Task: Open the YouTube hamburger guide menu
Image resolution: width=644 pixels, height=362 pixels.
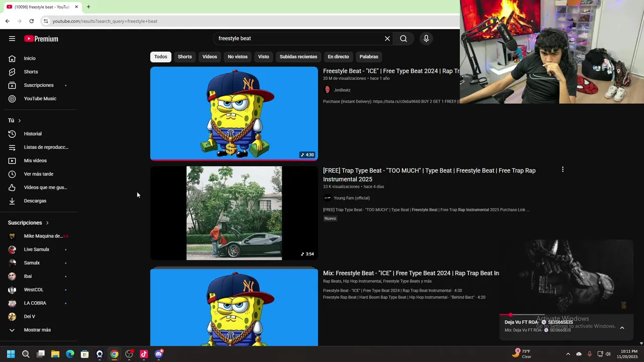Action: click(x=12, y=39)
